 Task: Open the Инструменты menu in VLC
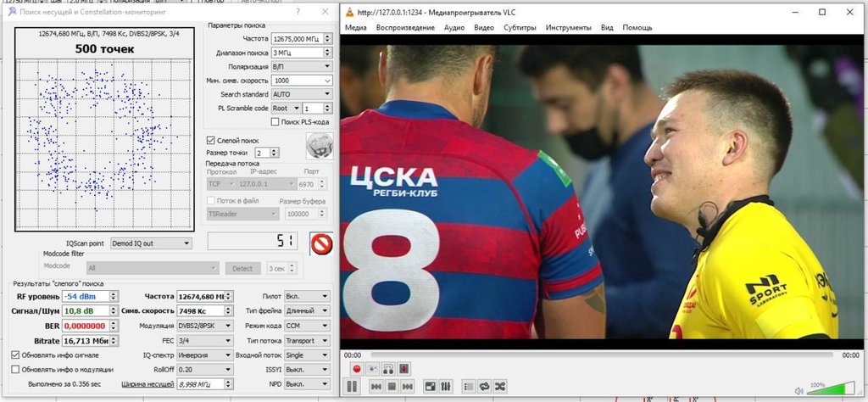coord(568,27)
